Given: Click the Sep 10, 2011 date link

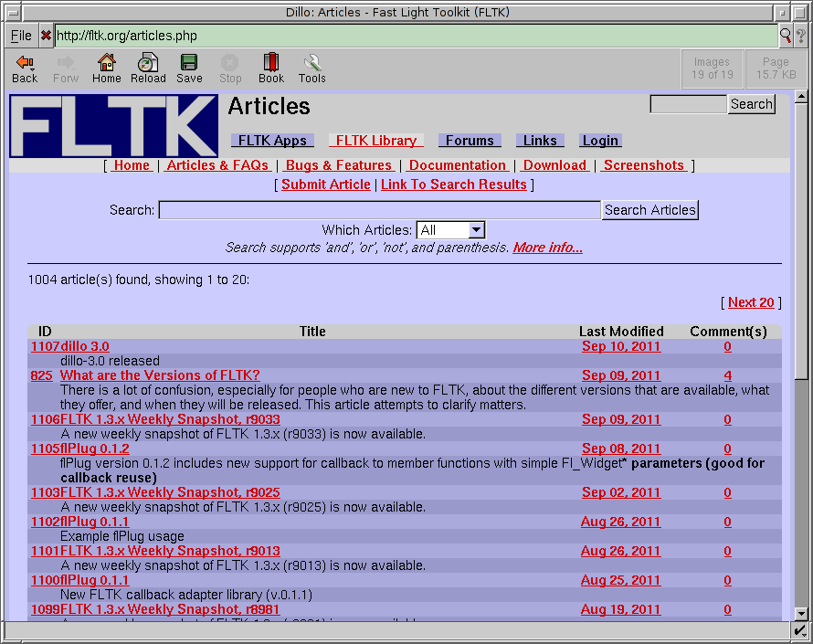Looking at the screenshot, I should pos(621,346).
